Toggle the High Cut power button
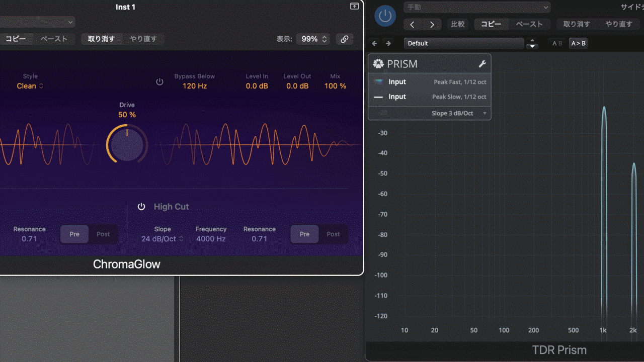Image resolution: width=644 pixels, height=362 pixels. (x=141, y=207)
